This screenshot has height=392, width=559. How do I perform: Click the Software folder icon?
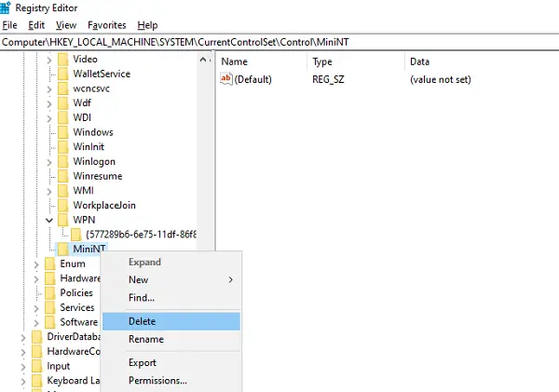[x=50, y=322]
